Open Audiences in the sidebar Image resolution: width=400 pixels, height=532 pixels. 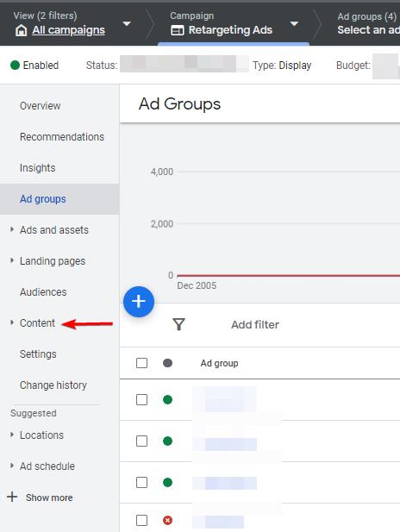[43, 292]
